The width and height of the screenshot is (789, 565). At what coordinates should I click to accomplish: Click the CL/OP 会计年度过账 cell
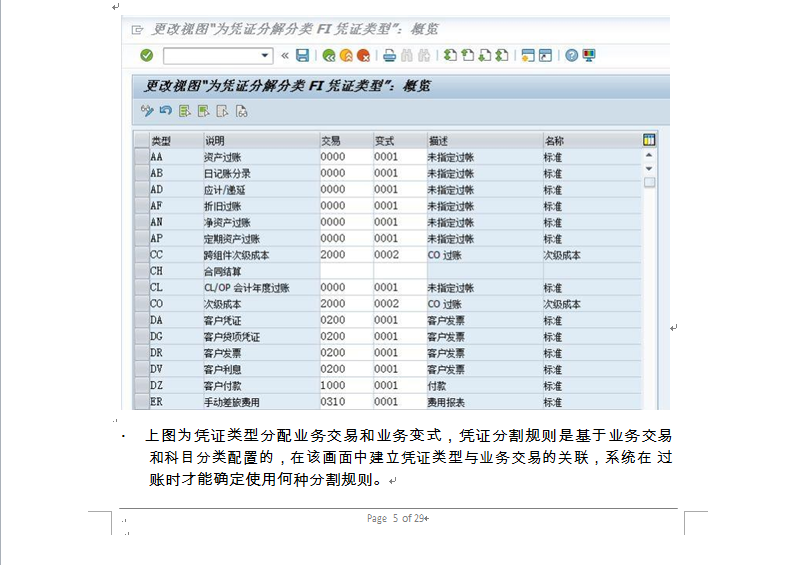[x=261, y=287]
